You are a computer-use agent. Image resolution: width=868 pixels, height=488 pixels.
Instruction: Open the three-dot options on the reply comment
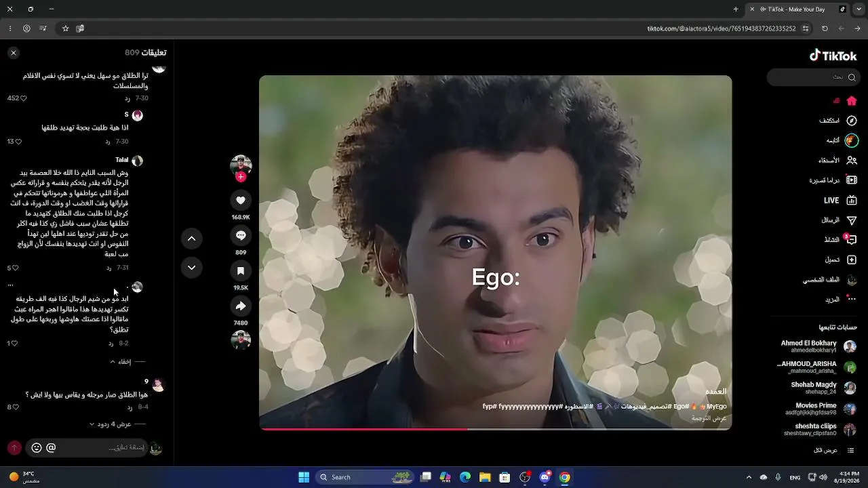tap(10, 285)
